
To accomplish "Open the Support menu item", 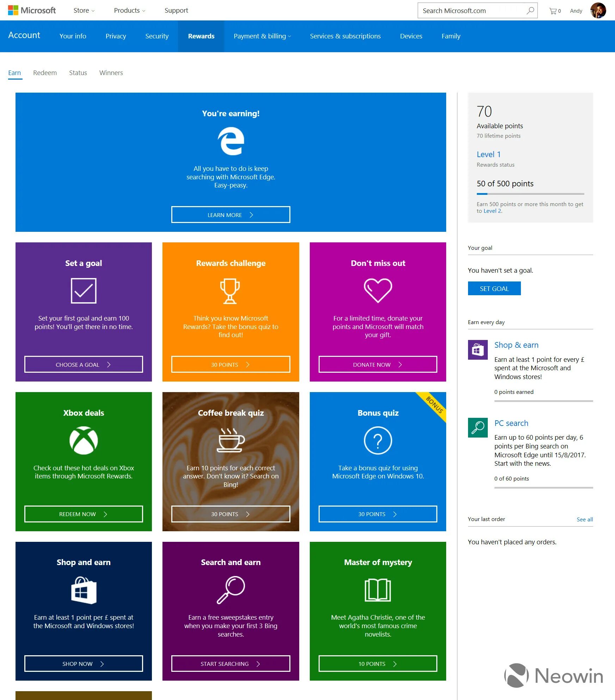I will click(x=176, y=11).
